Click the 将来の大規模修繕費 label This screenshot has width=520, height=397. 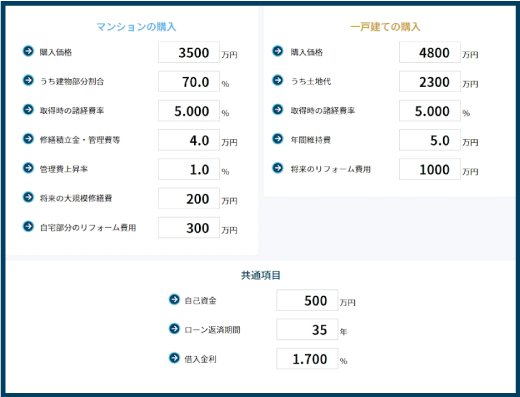[x=76, y=198]
